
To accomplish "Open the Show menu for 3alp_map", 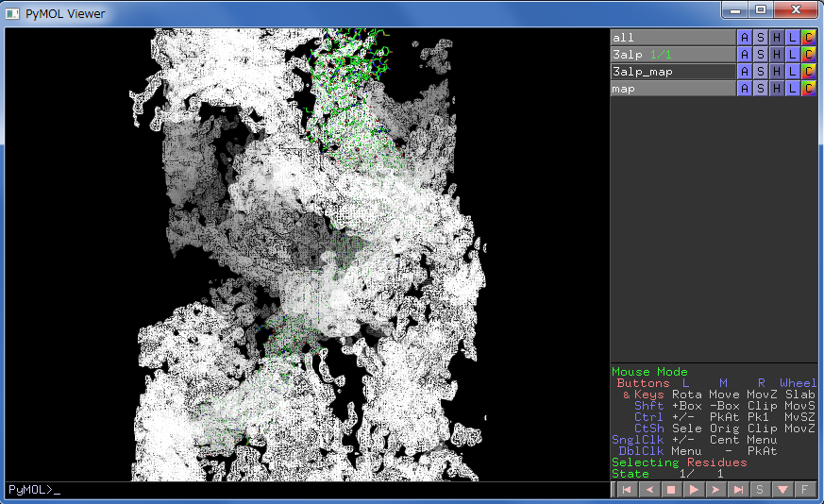I will [x=760, y=72].
